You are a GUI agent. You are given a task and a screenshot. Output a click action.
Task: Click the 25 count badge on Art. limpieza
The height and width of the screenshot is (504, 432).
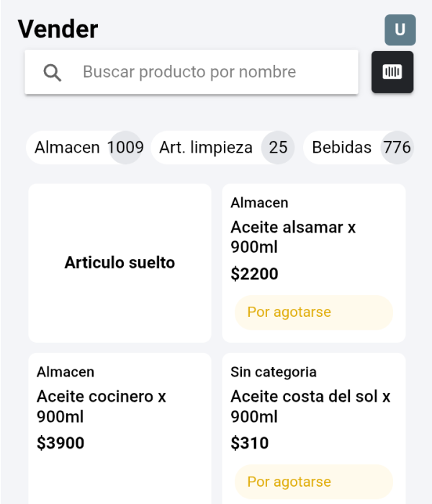tap(278, 148)
